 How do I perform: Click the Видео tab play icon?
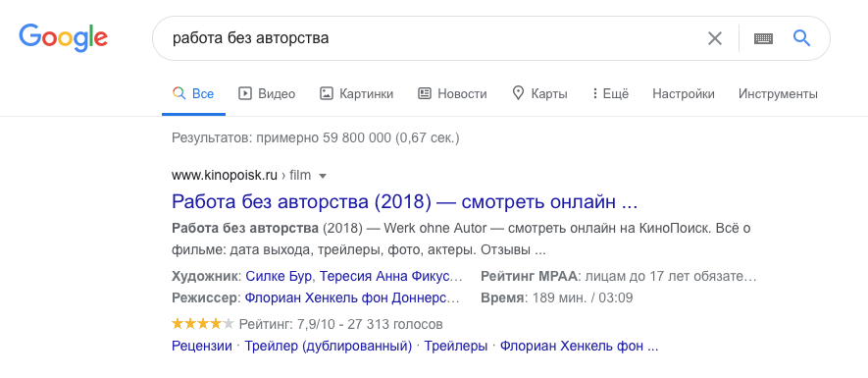(244, 93)
